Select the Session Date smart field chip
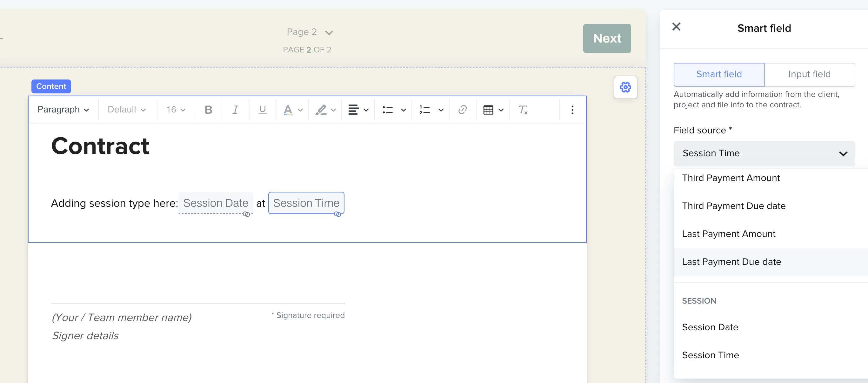The height and width of the screenshot is (383, 868). (x=216, y=203)
